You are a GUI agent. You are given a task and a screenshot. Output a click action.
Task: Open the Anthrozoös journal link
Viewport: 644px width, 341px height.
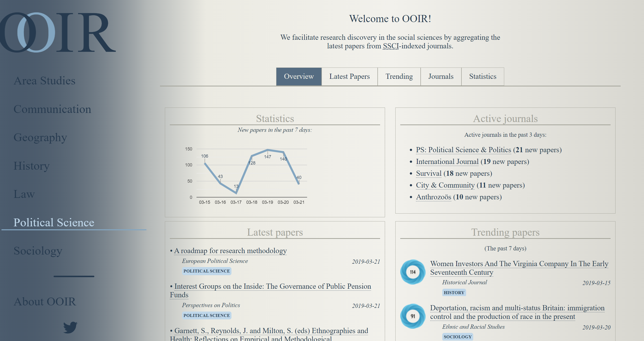433,197
